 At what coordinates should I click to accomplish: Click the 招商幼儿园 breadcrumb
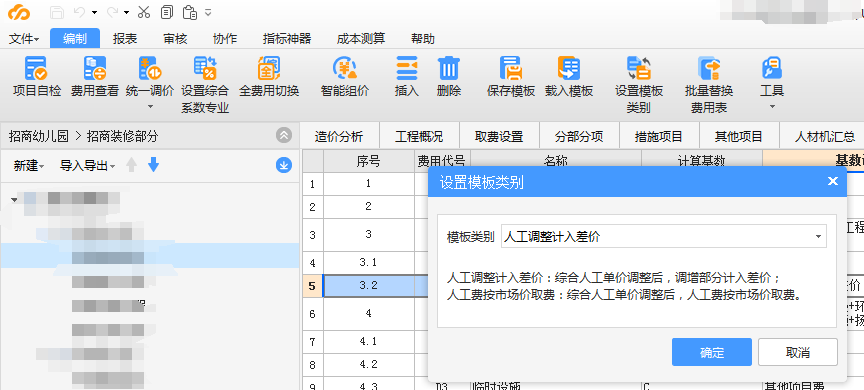[x=39, y=136]
